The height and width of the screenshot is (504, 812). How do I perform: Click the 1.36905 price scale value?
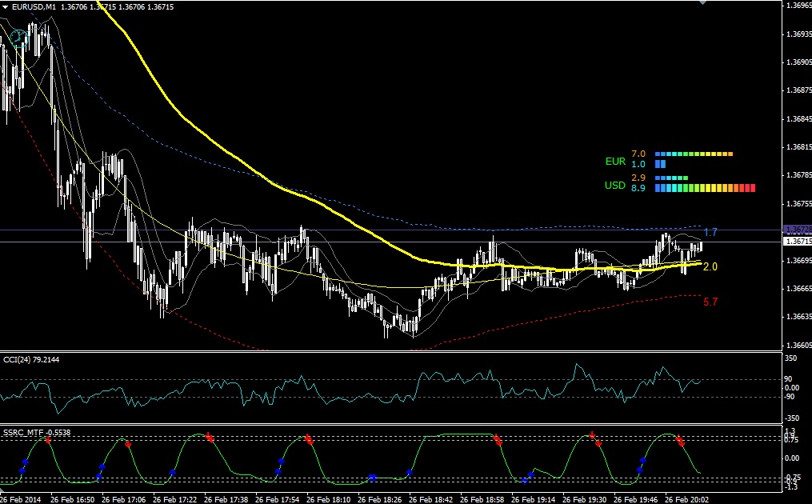pyautogui.click(x=799, y=62)
